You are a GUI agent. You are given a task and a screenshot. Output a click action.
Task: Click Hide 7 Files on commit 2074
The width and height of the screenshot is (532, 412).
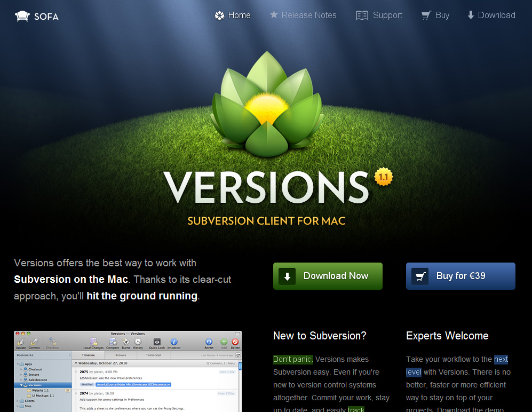coord(226,393)
